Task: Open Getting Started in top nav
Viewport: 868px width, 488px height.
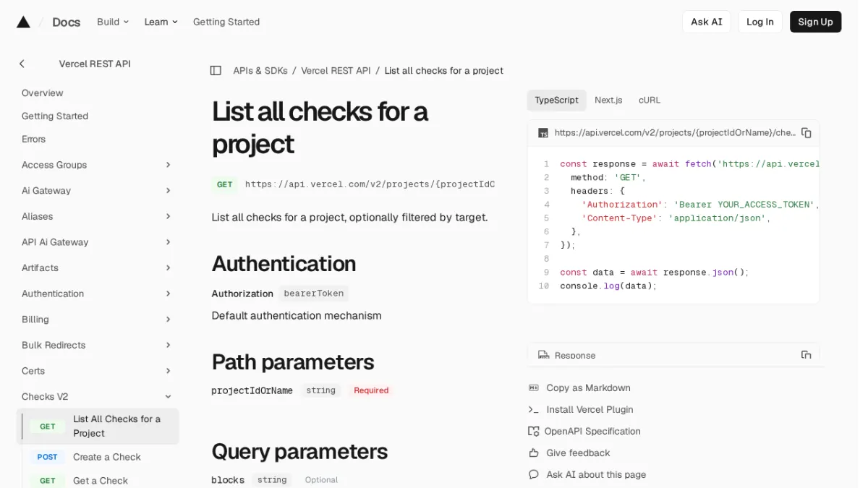Action: point(226,22)
